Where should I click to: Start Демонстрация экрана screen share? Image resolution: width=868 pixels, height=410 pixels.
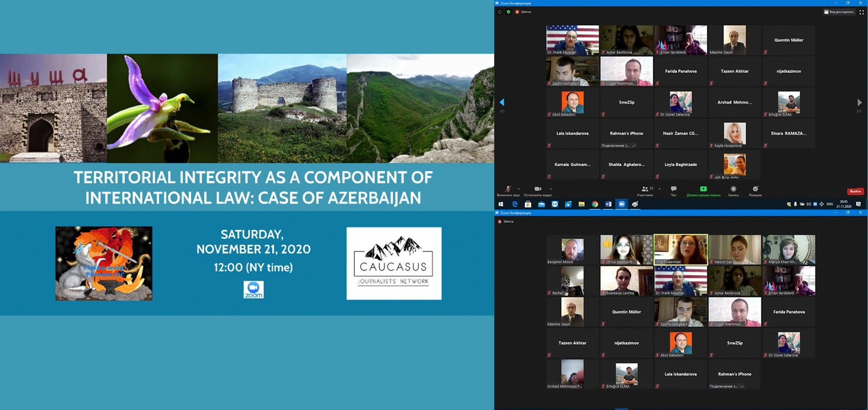pyautogui.click(x=703, y=191)
